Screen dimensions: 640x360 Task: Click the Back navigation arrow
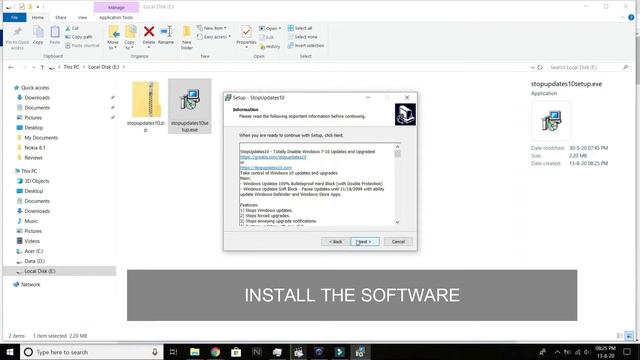pyautogui.click(x=11, y=67)
